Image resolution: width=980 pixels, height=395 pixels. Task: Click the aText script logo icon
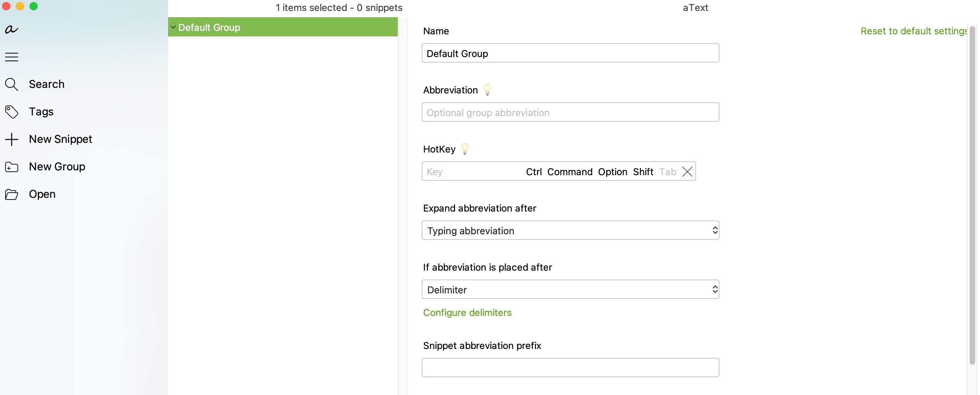pyautogui.click(x=11, y=29)
